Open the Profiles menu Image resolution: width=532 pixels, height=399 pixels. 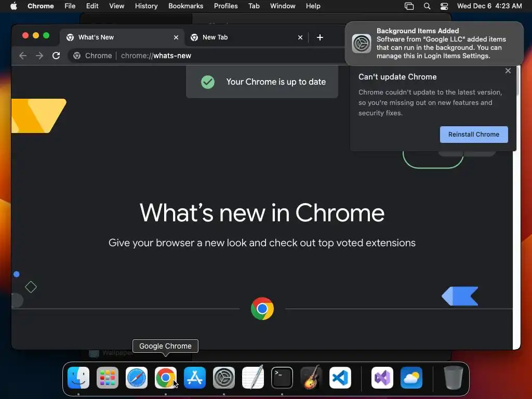(225, 6)
